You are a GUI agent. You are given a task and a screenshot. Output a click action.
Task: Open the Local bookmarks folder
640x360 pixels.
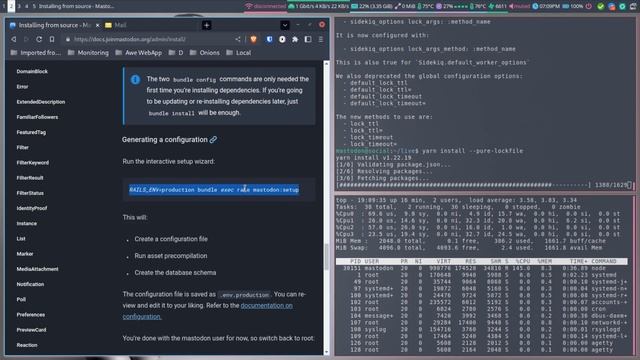coord(238,53)
